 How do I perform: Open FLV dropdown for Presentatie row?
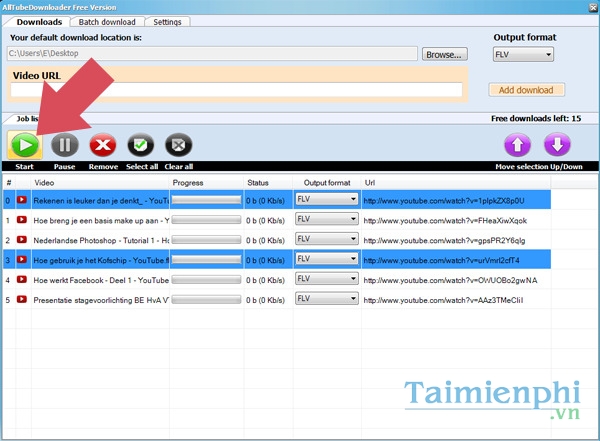click(x=327, y=299)
